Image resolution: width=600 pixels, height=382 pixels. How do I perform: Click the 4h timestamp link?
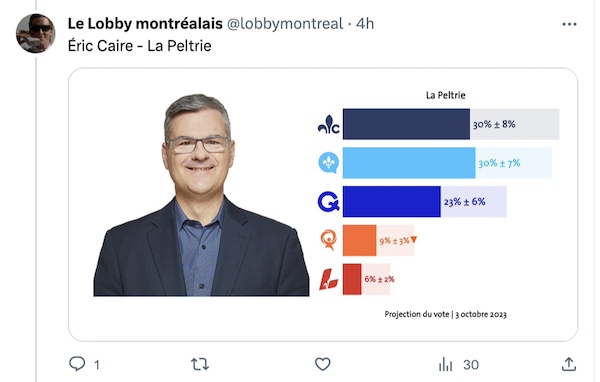click(365, 24)
